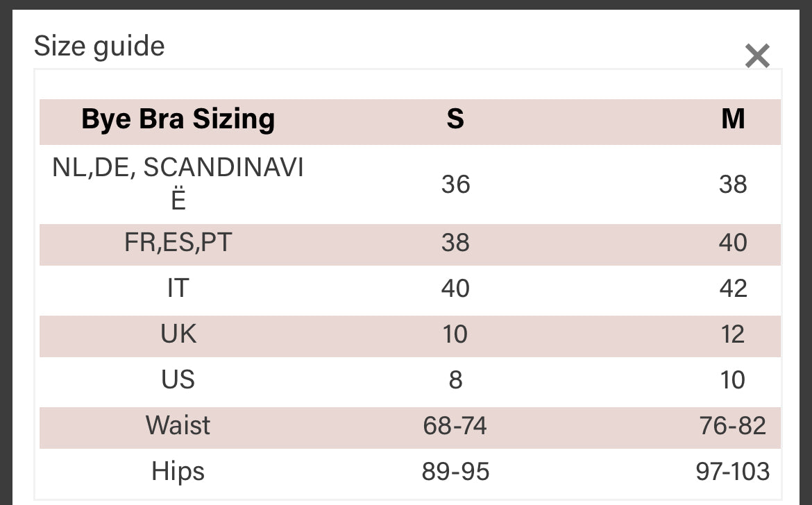Click the US size value 8
Viewport: 812px width, 505px height.
point(455,380)
